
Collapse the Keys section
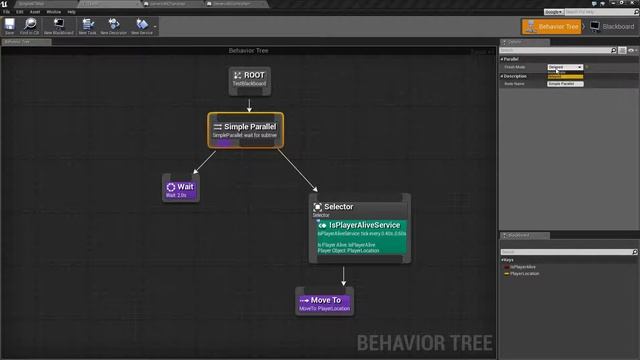click(502, 260)
